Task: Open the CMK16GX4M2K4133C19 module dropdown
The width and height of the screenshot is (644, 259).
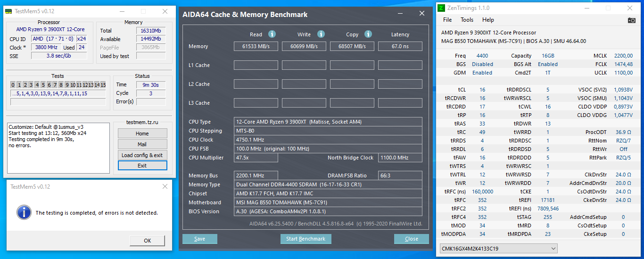Action: 498,248
